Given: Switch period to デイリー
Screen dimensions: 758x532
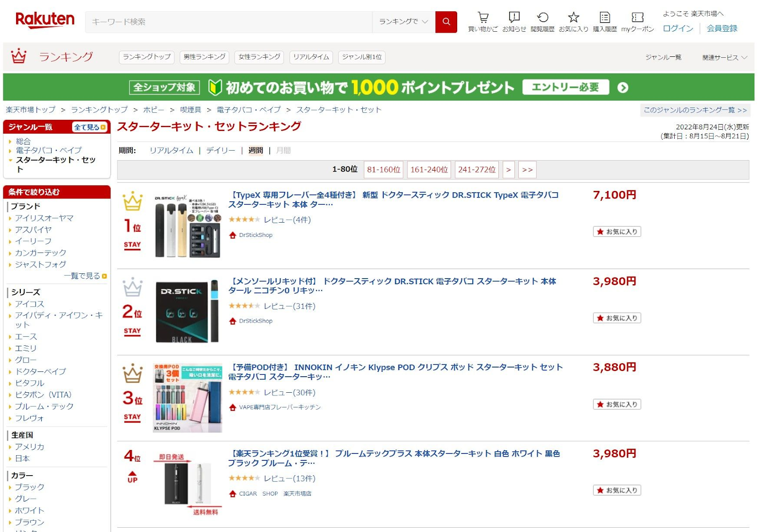Looking at the screenshot, I should pos(221,151).
